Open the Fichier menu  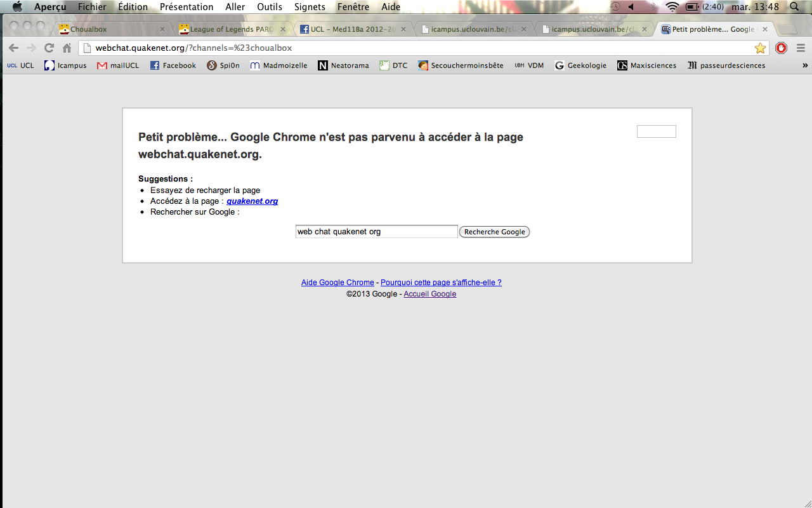click(x=92, y=7)
